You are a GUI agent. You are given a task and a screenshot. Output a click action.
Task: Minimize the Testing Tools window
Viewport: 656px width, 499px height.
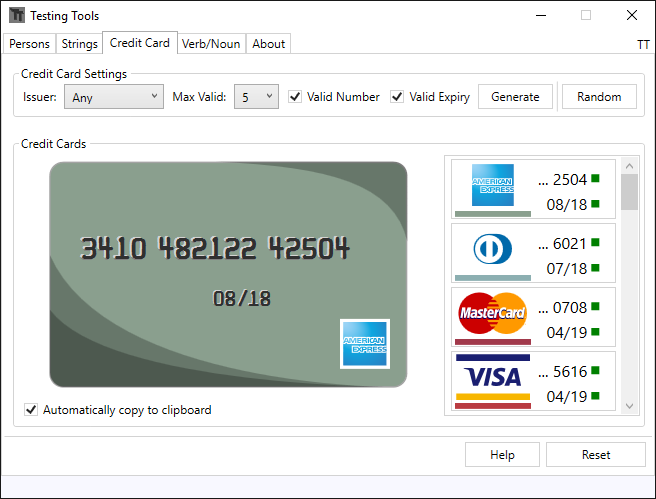(541, 15)
